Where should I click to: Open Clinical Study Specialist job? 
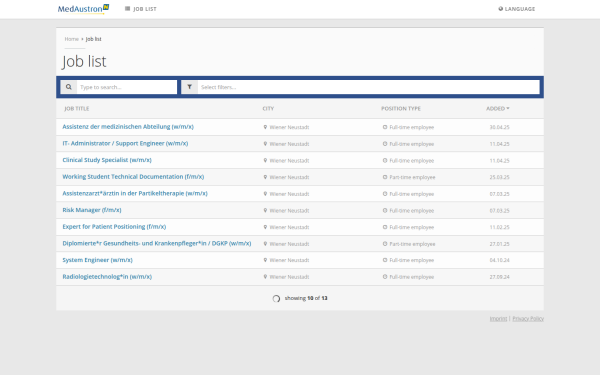click(107, 160)
